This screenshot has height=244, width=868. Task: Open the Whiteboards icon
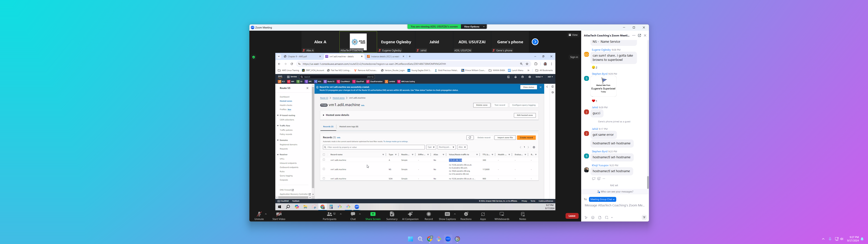[502, 214]
